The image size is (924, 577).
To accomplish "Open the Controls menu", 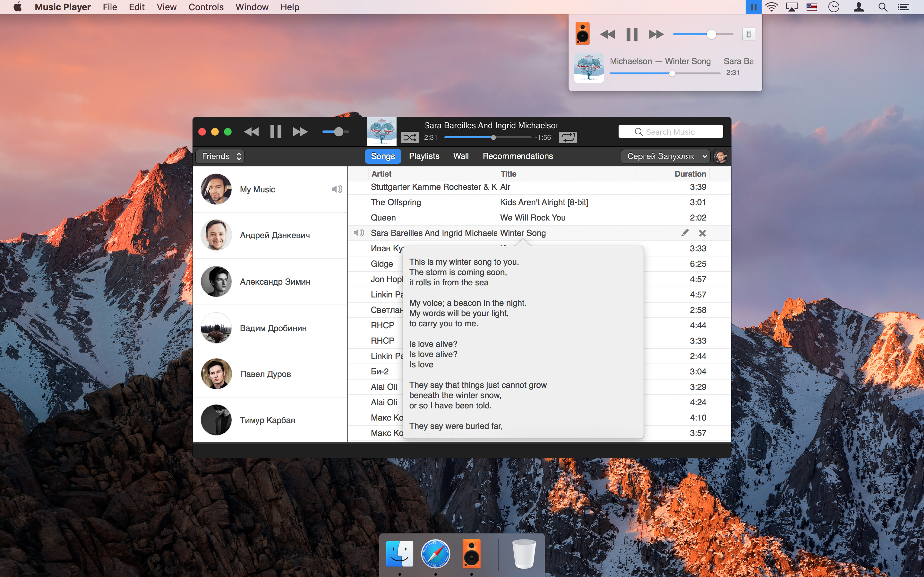I will click(206, 7).
